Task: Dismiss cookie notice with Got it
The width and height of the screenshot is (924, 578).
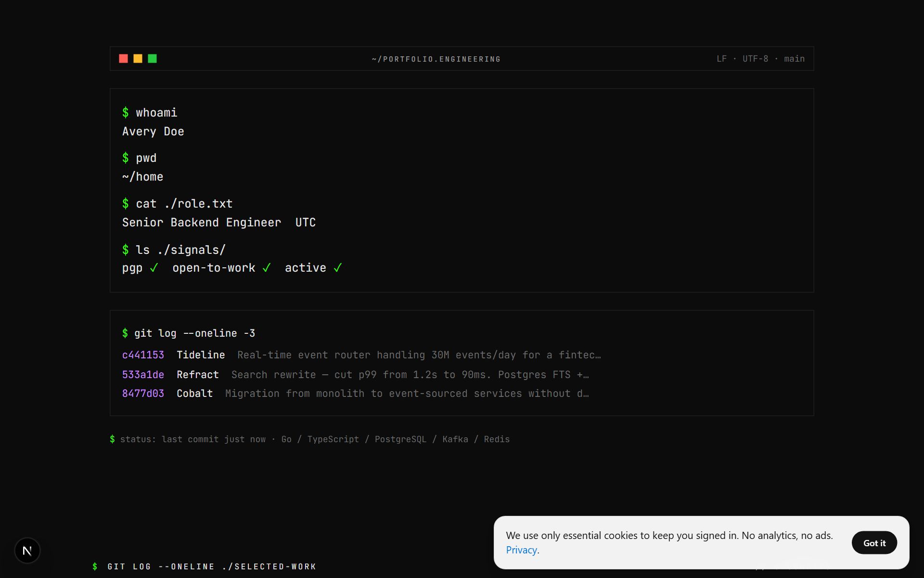Action: point(874,543)
